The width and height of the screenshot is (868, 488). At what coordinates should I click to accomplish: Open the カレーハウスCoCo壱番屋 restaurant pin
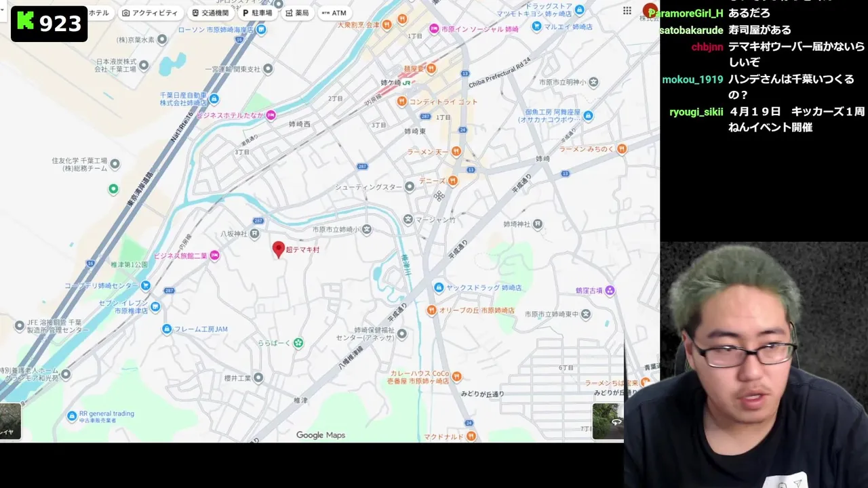click(456, 377)
